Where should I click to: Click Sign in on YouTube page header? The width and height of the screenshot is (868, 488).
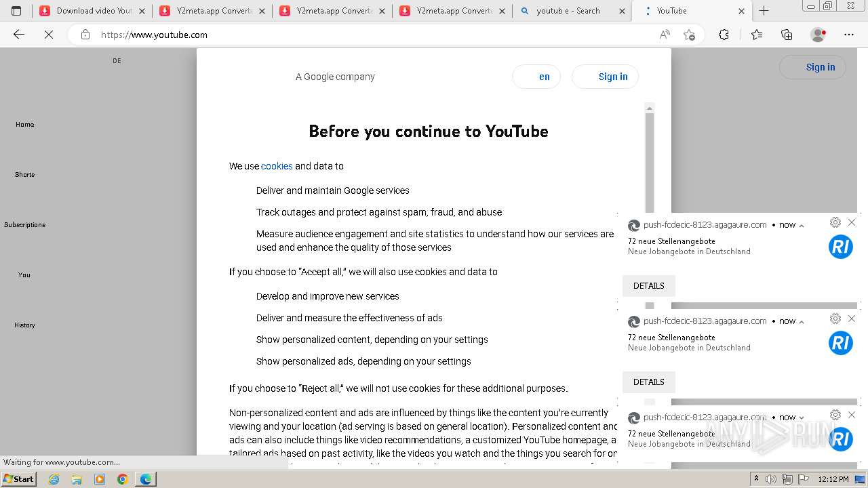pyautogui.click(x=812, y=67)
